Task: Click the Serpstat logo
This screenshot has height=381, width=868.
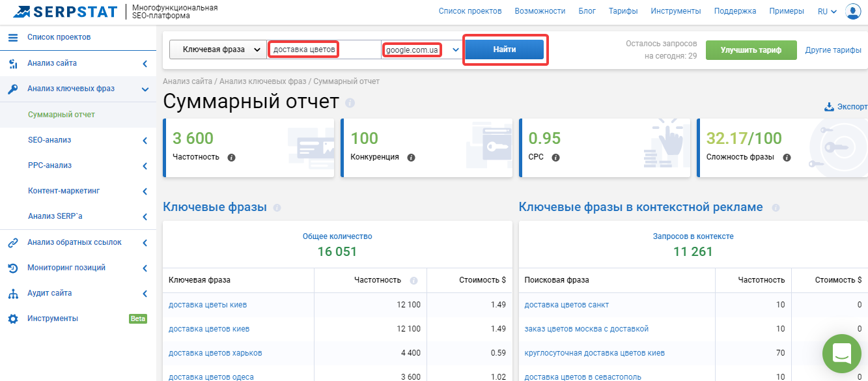Action: 65,12
